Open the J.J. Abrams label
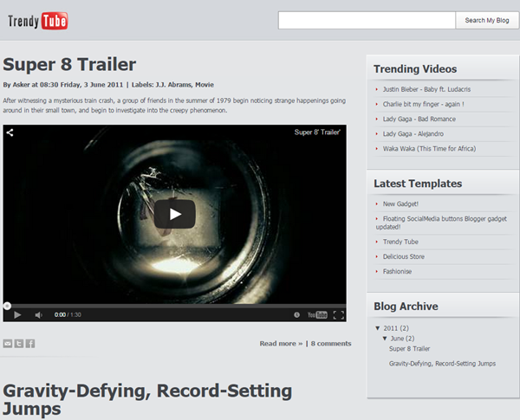The width and height of the screenshot is (520, 420). (173, 85)
